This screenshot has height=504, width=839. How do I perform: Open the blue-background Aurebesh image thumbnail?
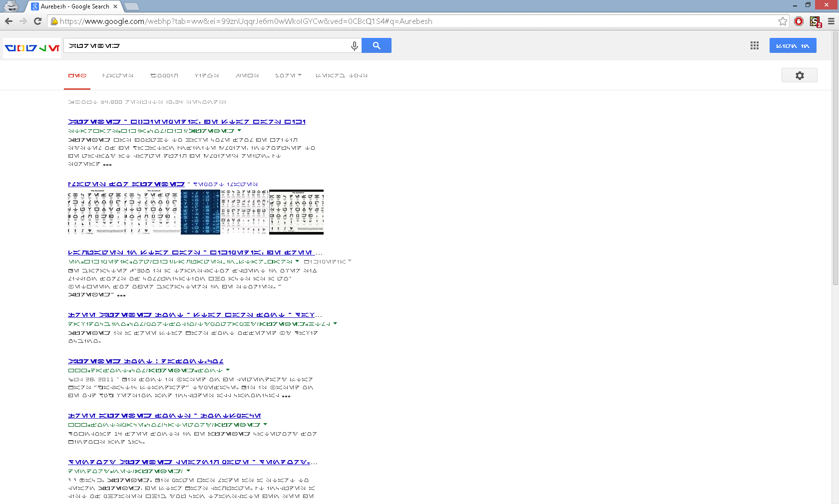point(200,212)
